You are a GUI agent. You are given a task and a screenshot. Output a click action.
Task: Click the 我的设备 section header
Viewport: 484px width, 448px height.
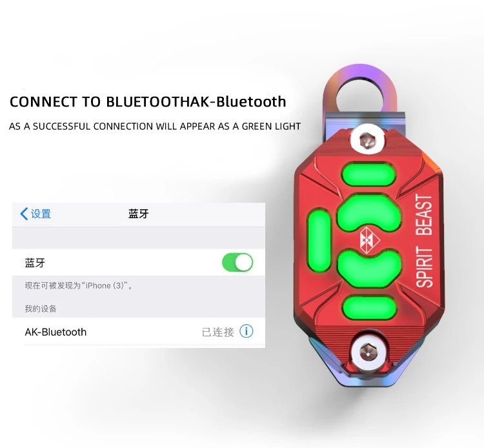pyautogui.click(x=41, y=309)
